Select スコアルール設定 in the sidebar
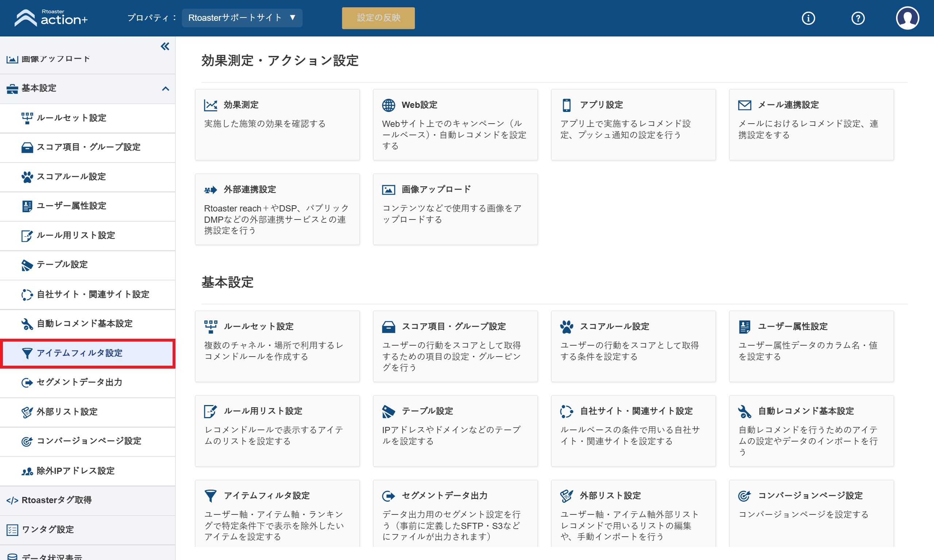Viewport: 934px width, 560px height. pos(88,176)
